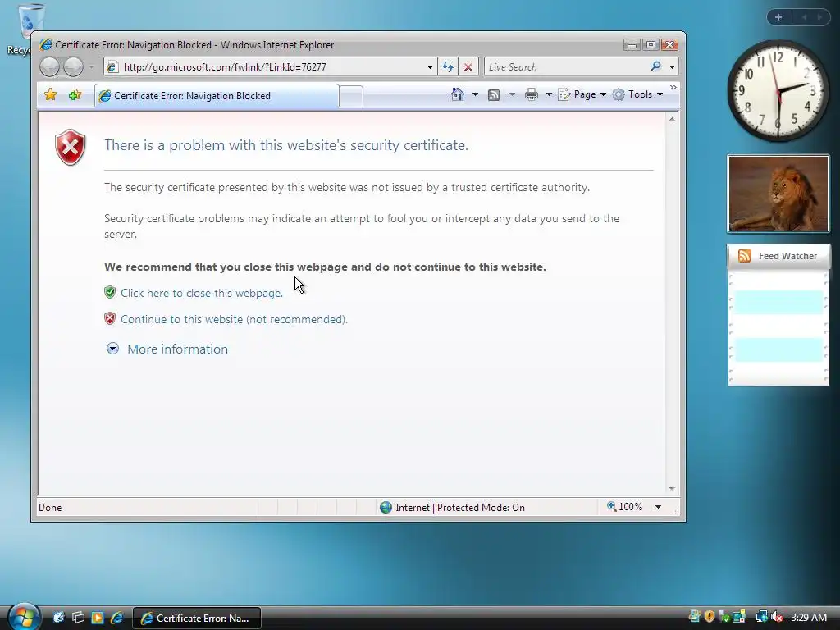Add a gadget with the sidebar plus button
840x630 pixels.
(x=778, y=17)
